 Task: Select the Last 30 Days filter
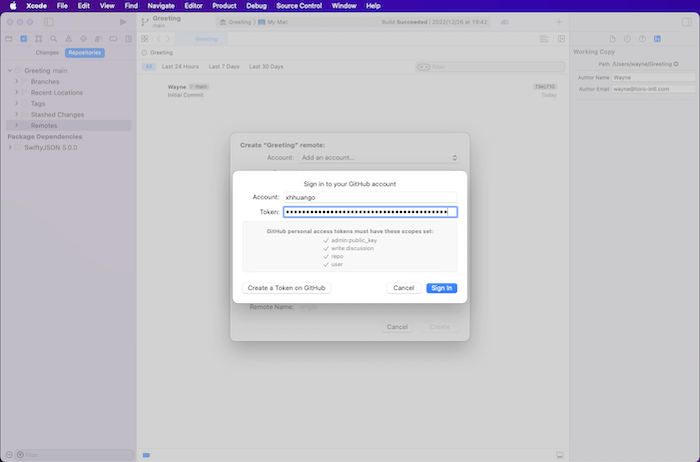coord(266,67)
